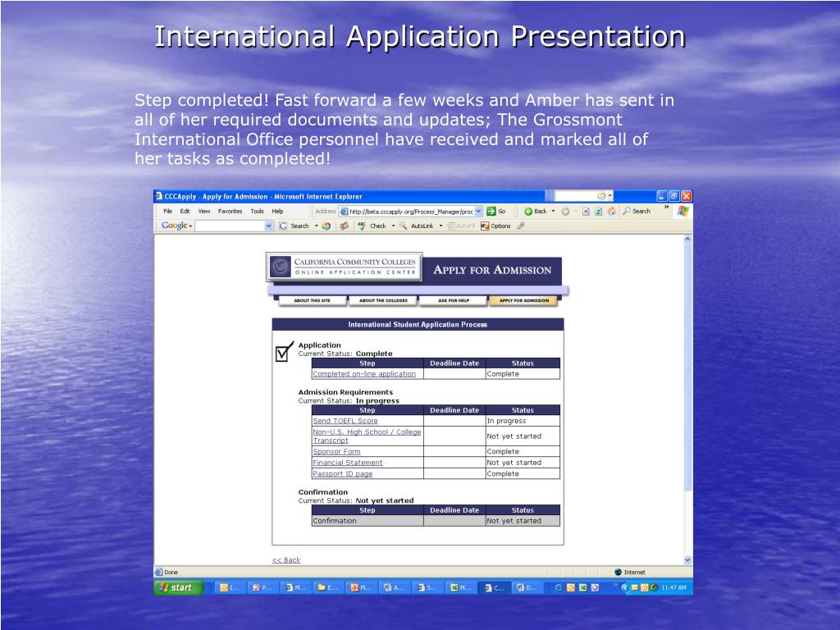This screenshot has width=840, height=630.
Task: Click the 'Done' status bar text
Action: tap(171, 572)
